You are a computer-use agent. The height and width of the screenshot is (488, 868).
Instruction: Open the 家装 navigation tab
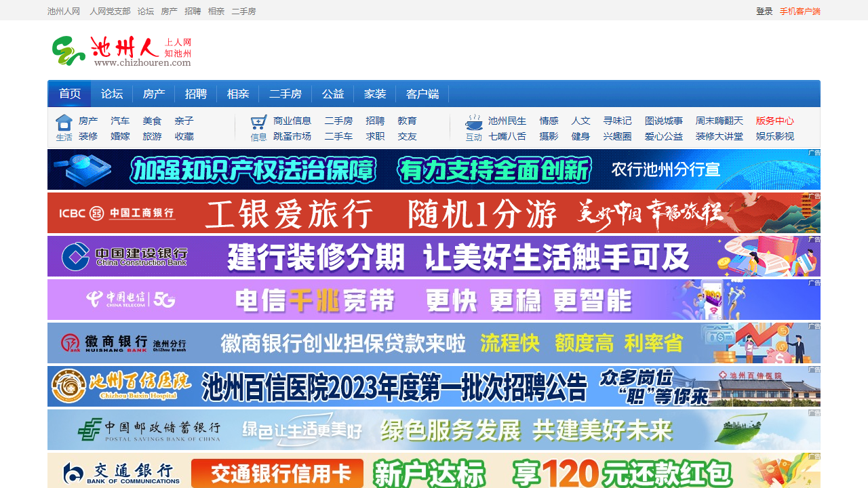[375, 94]
